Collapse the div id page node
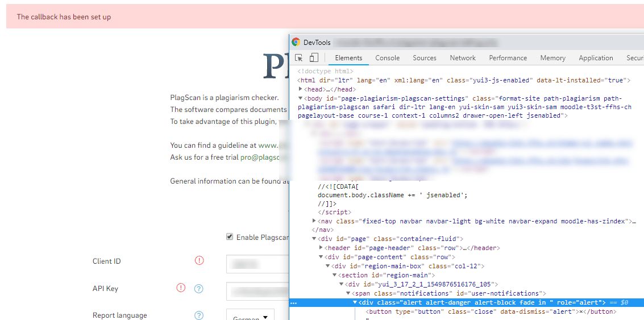 (314, 239)
